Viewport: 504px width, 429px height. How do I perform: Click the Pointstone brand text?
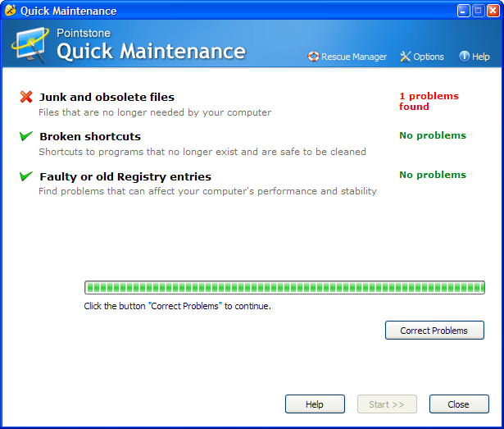(84, 33)
